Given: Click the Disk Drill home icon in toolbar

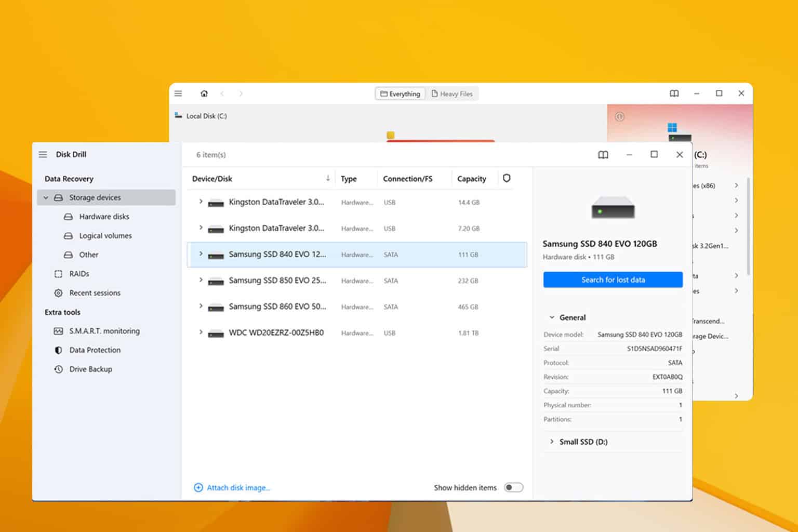Looking at the screenshot, I should (x=204, y=94).
